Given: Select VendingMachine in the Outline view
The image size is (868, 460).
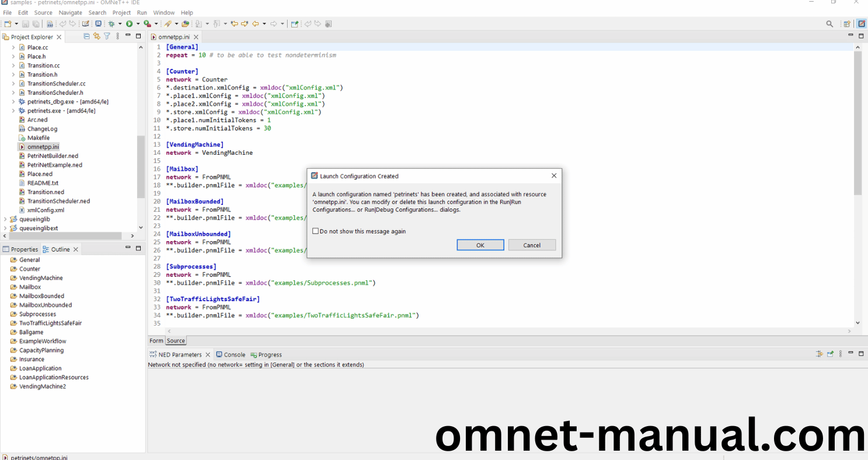Looking at the screenshot, I should coord(41,278).
